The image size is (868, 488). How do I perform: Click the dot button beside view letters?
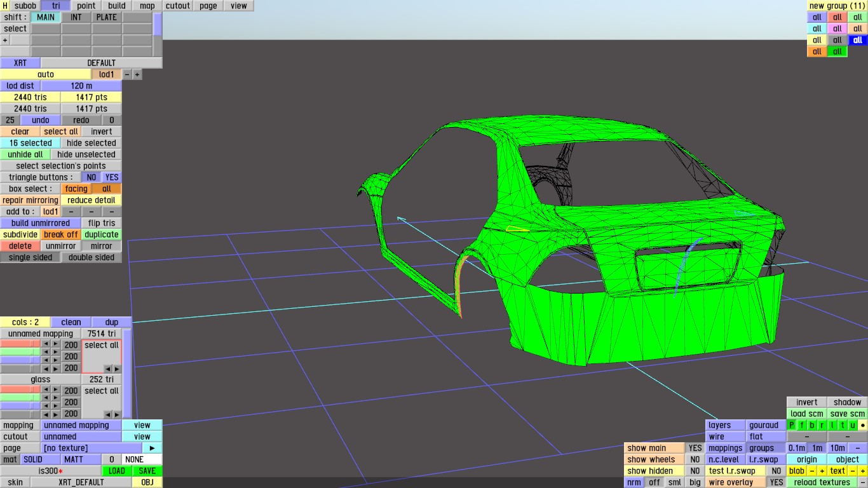(863, 425)
